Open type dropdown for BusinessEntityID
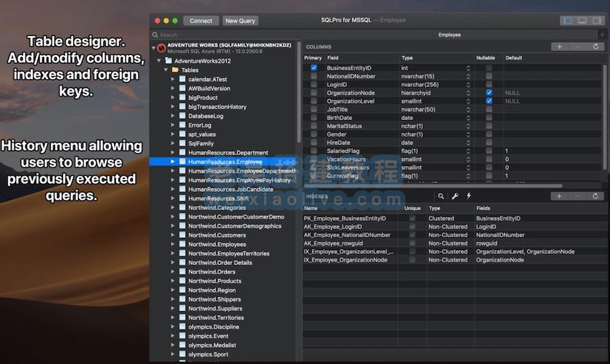This screenshot has width=610, height=364. (x=468, y=68)
